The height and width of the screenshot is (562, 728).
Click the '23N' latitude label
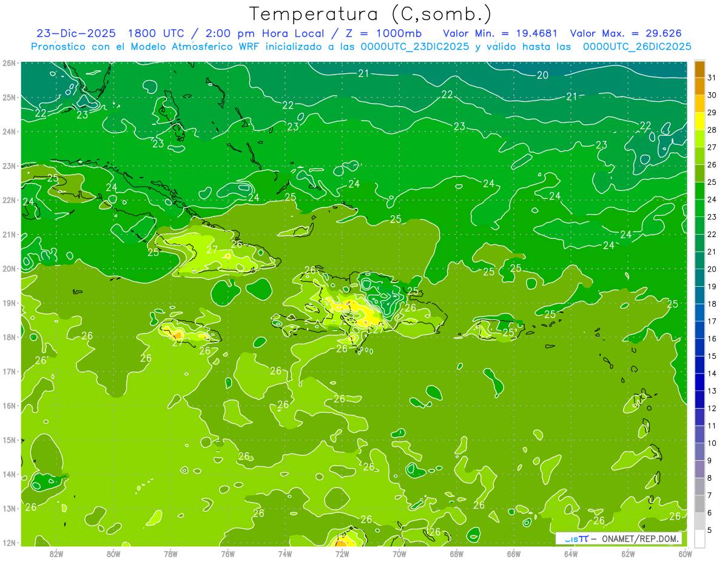(x=9, y=166)
